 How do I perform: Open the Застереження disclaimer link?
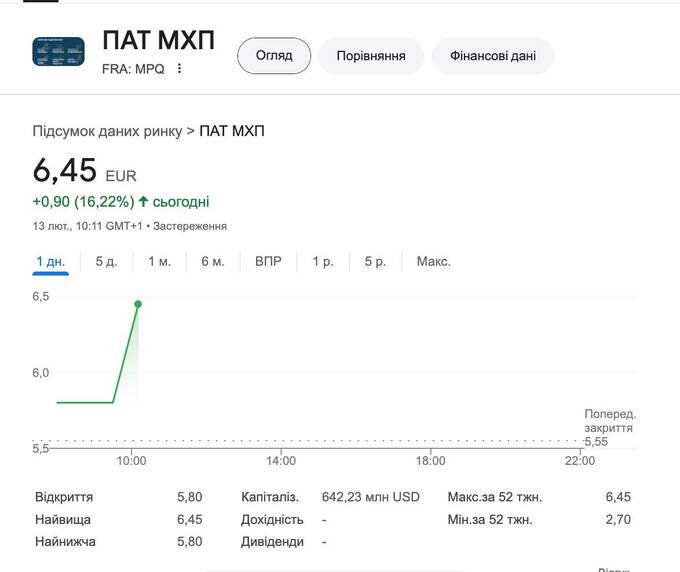tap(189, 227)
